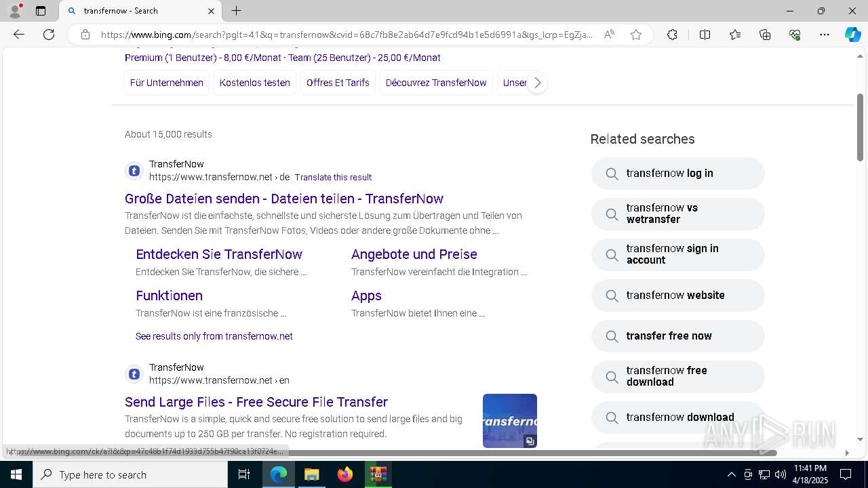View site information lock icon
The image size is (868, 488).
(85, 35)
